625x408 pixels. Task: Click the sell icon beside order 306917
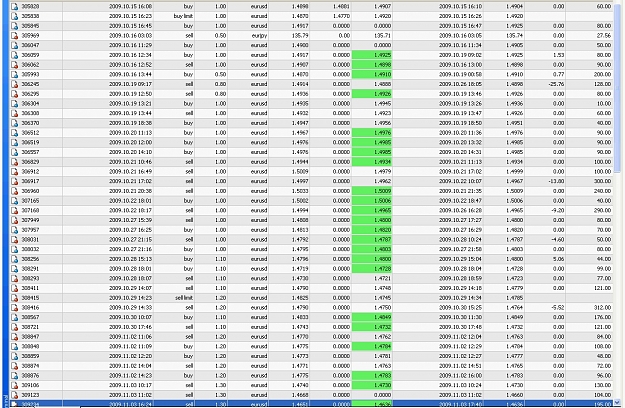14,181
